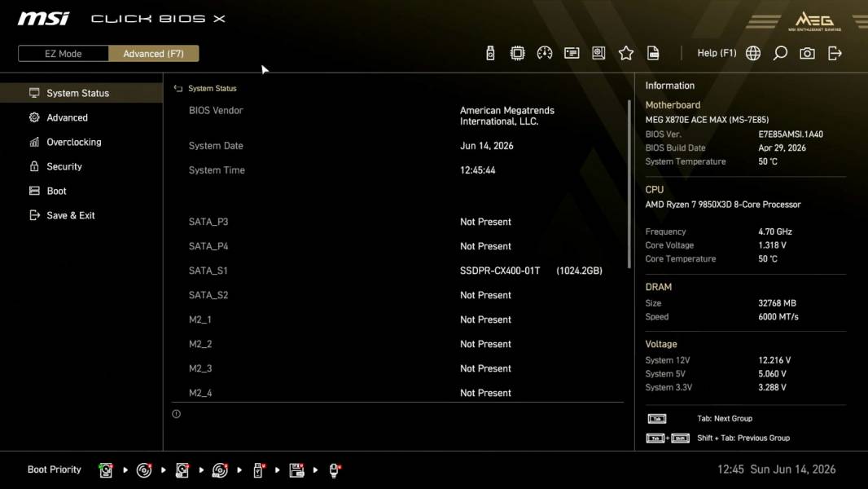The height and width of the screenshot is (489, 868).
Task: Click the settings list vertical scrollbar
Action: [629, 184]
